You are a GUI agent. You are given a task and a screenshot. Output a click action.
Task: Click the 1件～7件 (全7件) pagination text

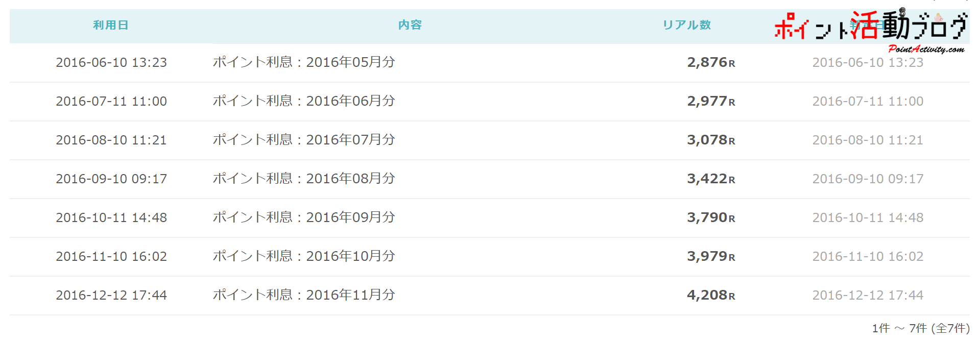(x=920, y=328)
